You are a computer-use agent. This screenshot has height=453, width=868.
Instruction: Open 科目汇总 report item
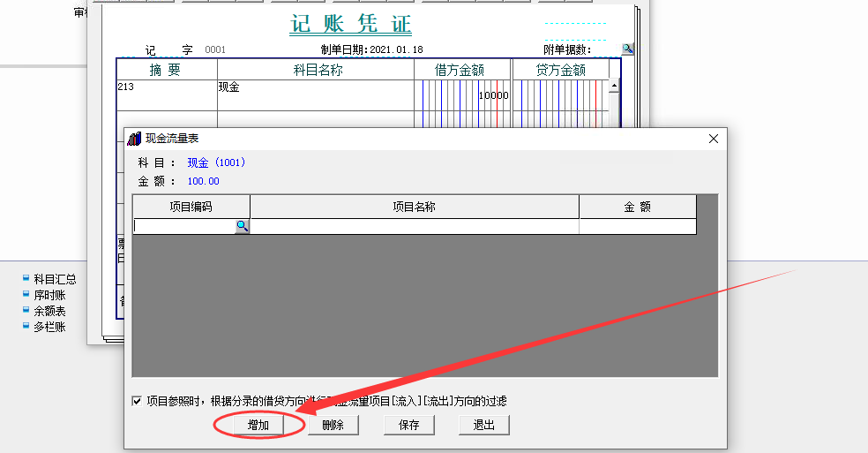pyautogui.click(x=55, y=279)
